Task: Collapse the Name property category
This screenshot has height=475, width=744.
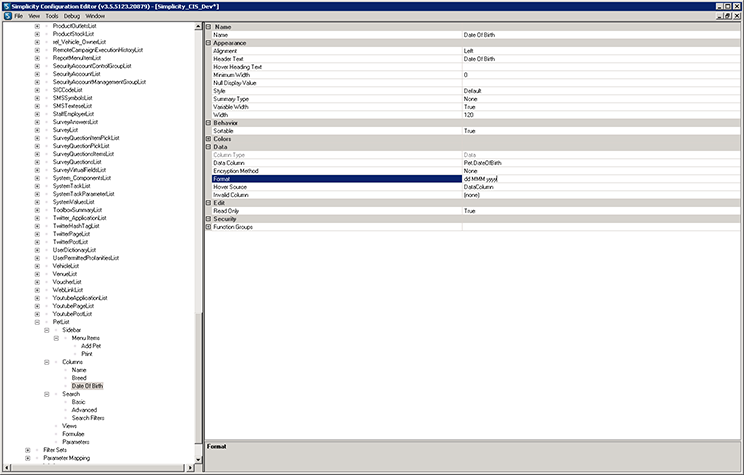Action: (208, 27)
